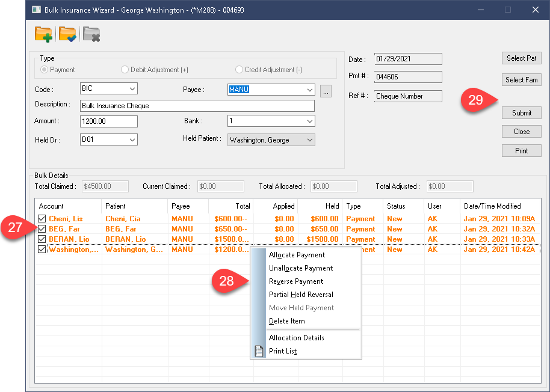Open the Bank dropdown

pos(310,121)
